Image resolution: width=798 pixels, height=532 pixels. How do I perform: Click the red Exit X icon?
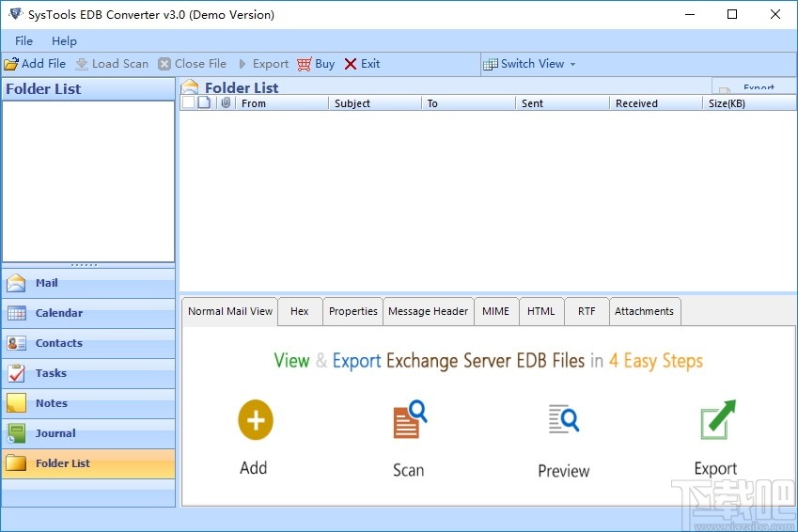351,64
